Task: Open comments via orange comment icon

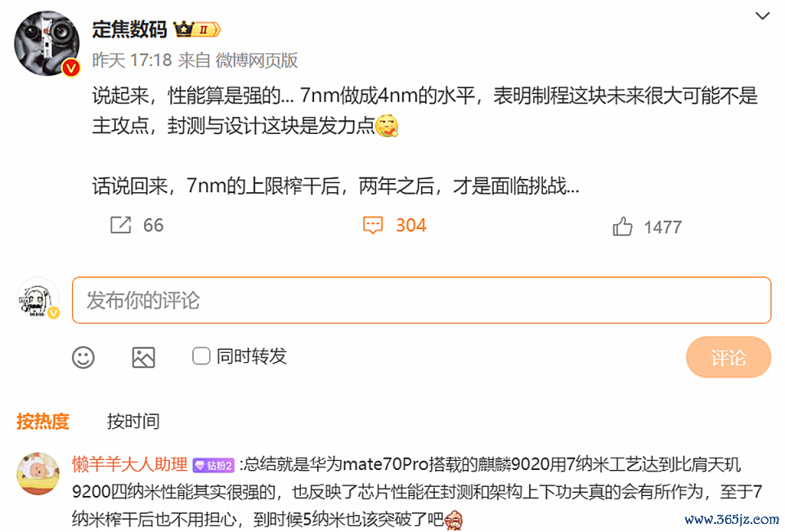Action: pyautogui.click(x=373, y=226)
